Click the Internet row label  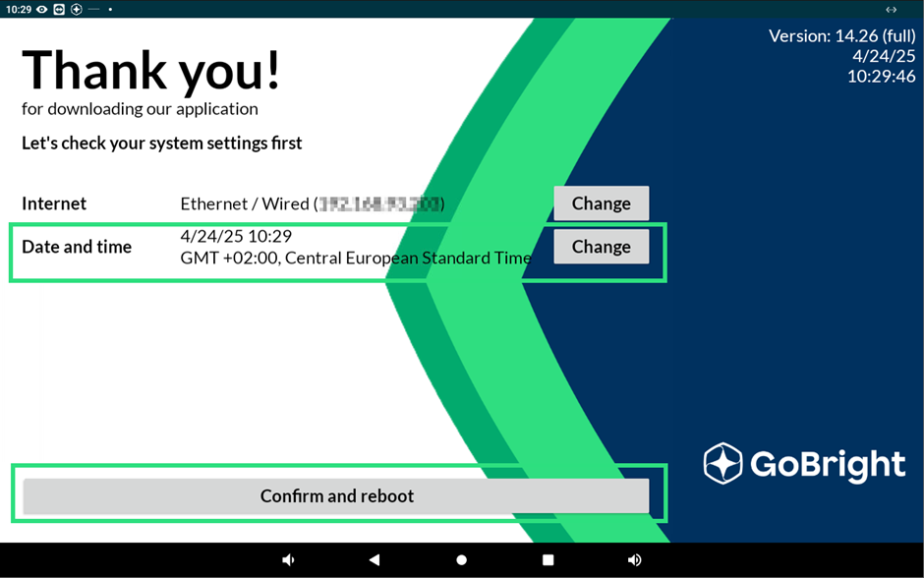[x=54, y=203]
